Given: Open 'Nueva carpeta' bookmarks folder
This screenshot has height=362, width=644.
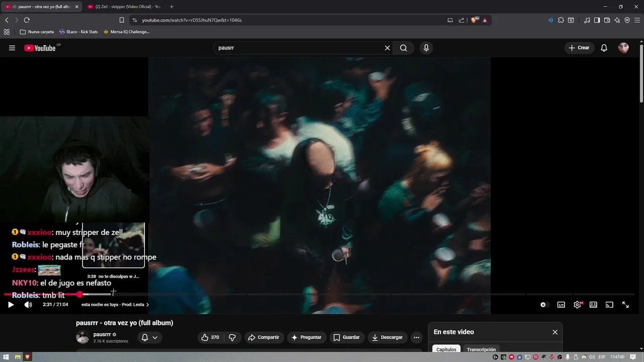Looking at the screenshot, I should [x=37, y=32].
